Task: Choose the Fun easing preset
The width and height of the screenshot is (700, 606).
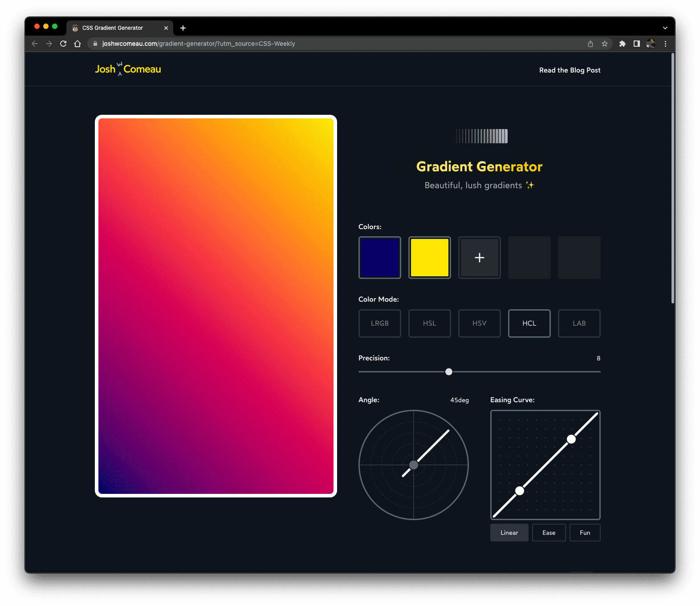Action: [x=585, y=533]
